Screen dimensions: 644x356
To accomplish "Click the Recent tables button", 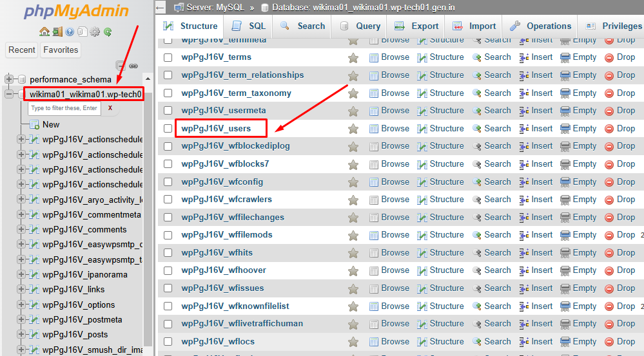I will [x=22, y=50].
